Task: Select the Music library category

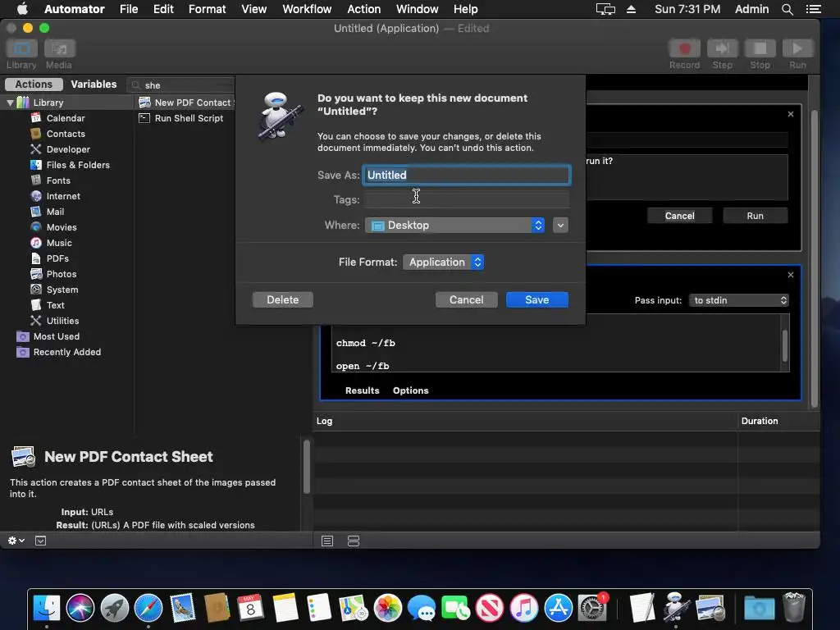Action: (59, 242)
